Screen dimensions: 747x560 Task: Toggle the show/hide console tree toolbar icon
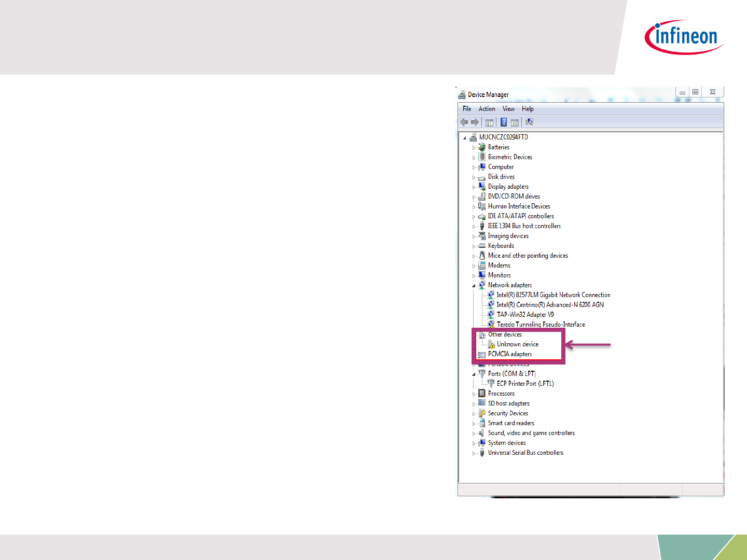(489, 122)
